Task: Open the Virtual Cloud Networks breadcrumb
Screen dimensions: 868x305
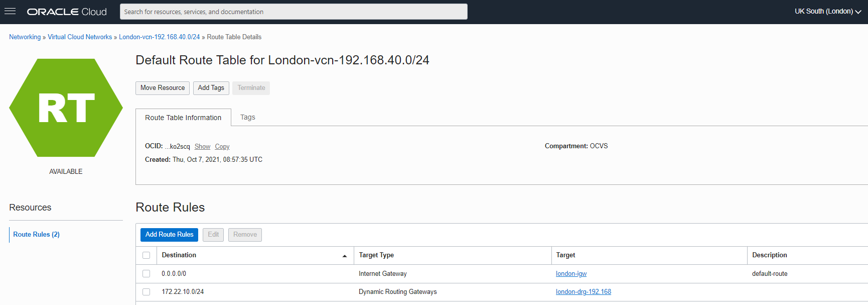Action: (x=80, y=37)
